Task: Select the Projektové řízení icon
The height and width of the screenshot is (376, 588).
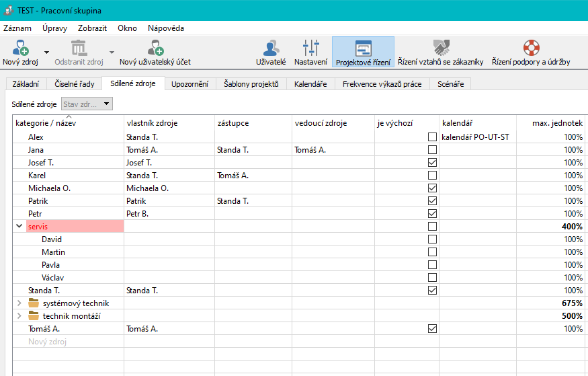Action: click(363, 48)
